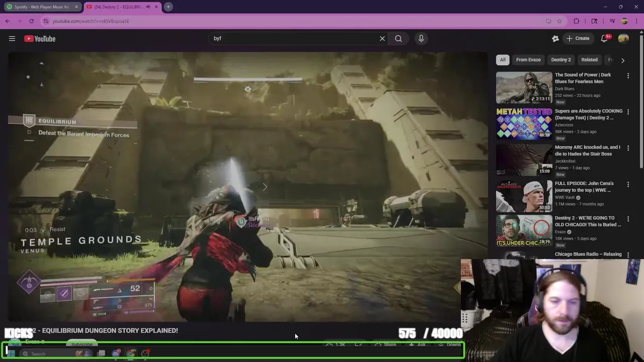644x362 pixels.
Task: Open more options for Supers are Absolutely COOKING
Action: (628, 112)
